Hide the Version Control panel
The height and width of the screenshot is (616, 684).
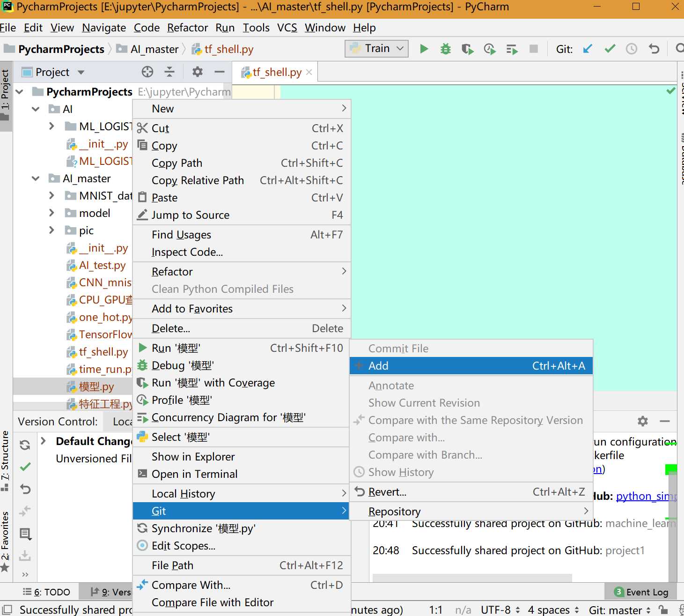coord(665,421)
